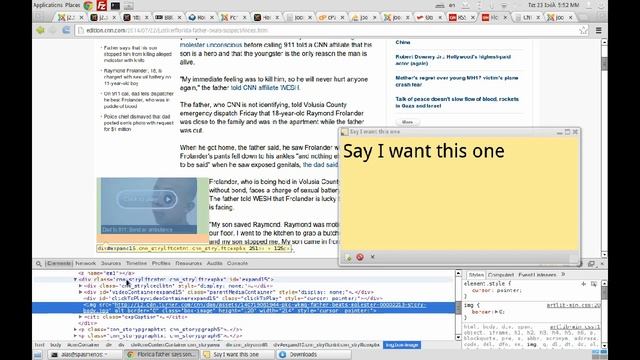This screenshot has height=360, width=640.
Task: Click the keyboard layout 'en' indicator
Action: pyautogui.click(x=452, y=5)
